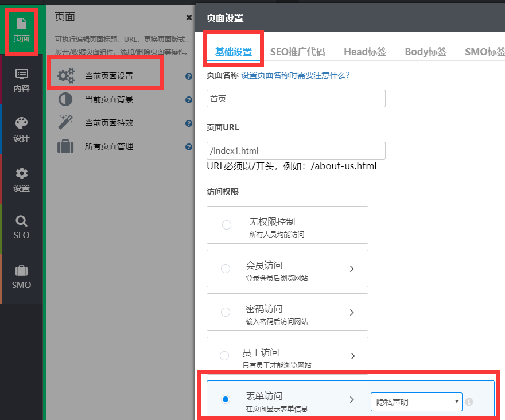Open the 设计 palette icon

[21, 127]
